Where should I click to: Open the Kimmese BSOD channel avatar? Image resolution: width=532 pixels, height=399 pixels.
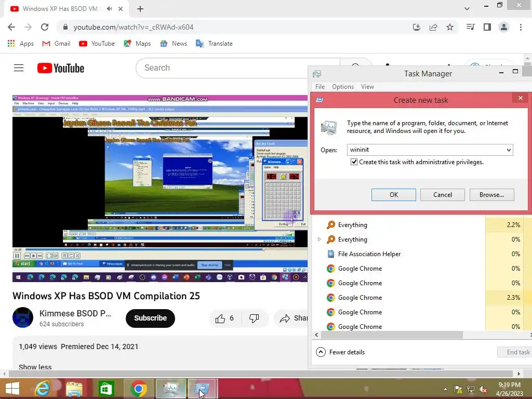click(x=23, y=317)
